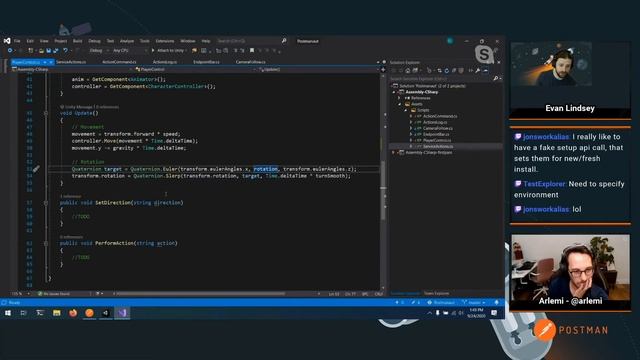Collapse the SetDirection method code block
Viewport: 640px width, 360px height.
[46, 202]
